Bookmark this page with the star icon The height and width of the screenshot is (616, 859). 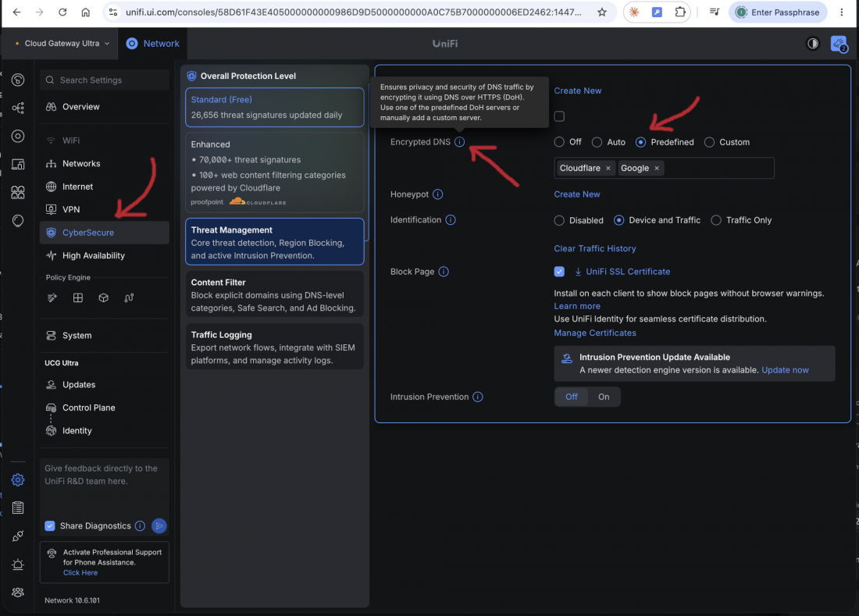[602, 12]
